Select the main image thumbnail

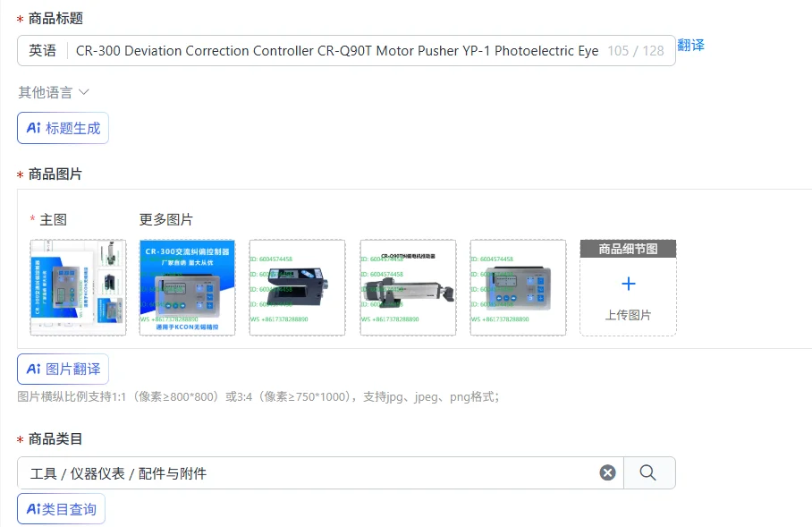[78, 287]
